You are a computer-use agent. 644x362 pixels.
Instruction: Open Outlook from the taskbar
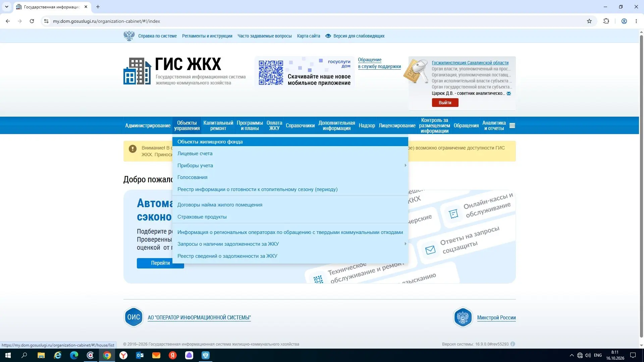(x=140, y=355)
